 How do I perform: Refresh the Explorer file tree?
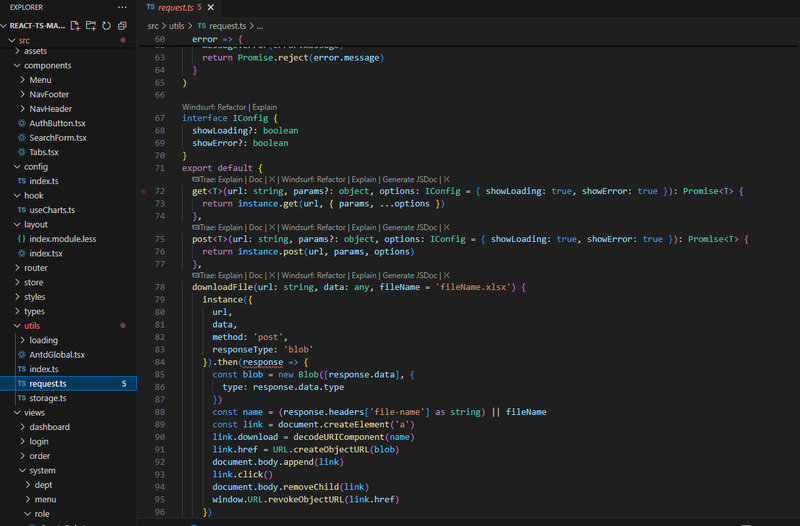[x=106, y=24]
